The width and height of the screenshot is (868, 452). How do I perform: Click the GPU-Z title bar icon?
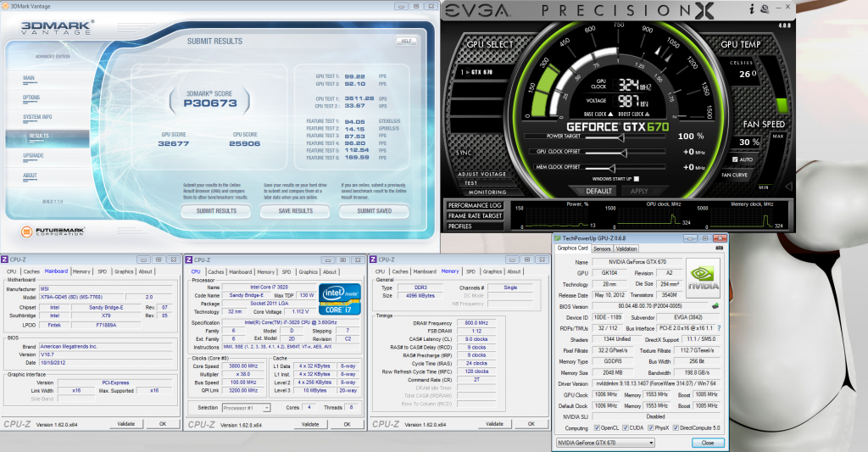pyautogui.click(x=558, y=238)
